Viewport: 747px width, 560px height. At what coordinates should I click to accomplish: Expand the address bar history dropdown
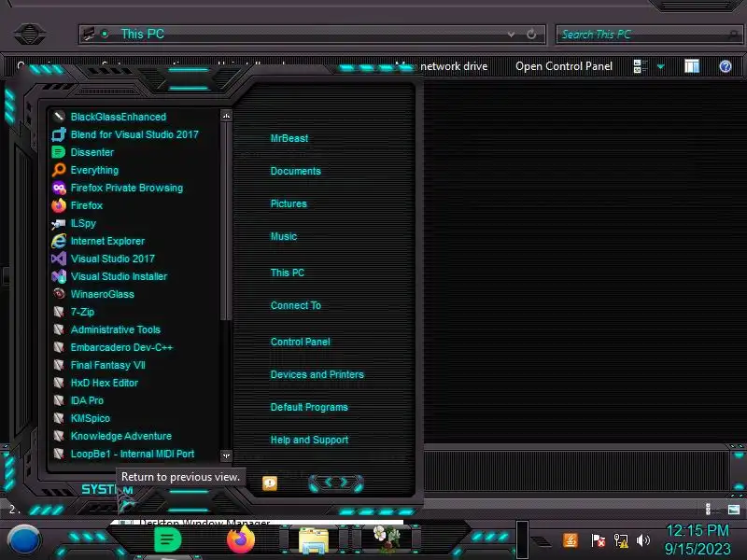coord(511,35)
